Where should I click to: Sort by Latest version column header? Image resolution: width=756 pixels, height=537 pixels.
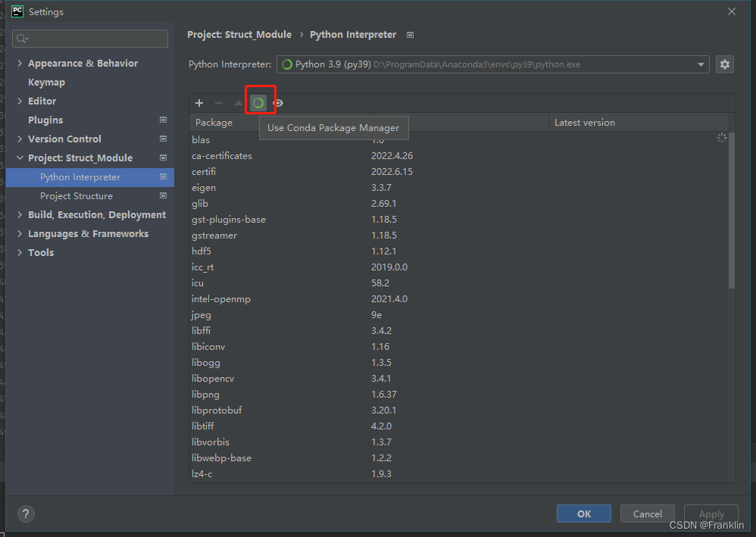(x=639, y=123)
